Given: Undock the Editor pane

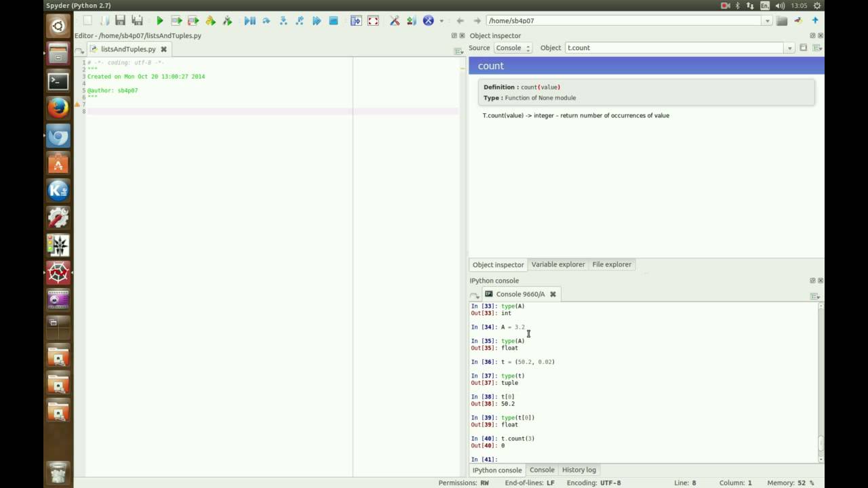Looking at the screenshot, I should pos(454,35).
